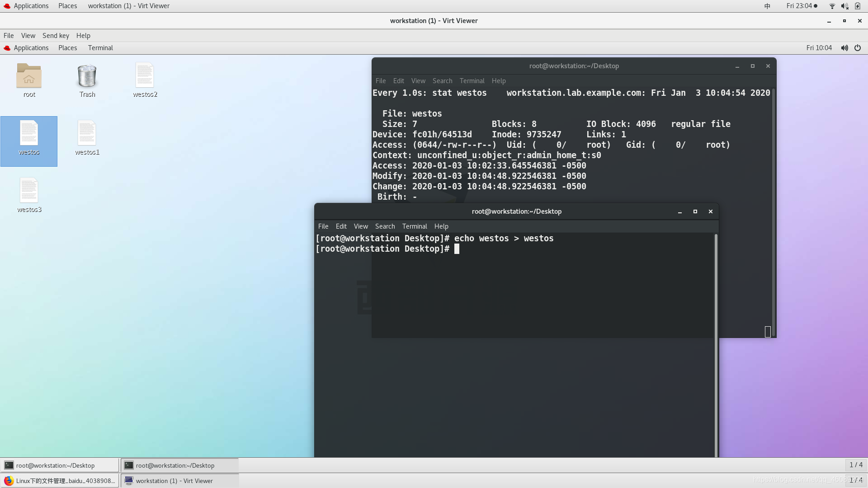Screen dimensions: 868x488
Task: Click host Wi-Fi status icon
Action: [x=832, y=6]
